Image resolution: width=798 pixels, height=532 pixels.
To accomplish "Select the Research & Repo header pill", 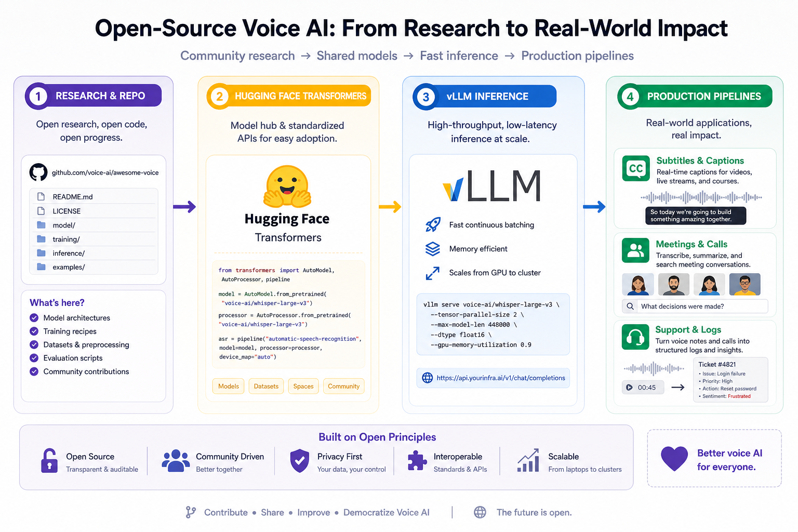I will coord(94,96).
